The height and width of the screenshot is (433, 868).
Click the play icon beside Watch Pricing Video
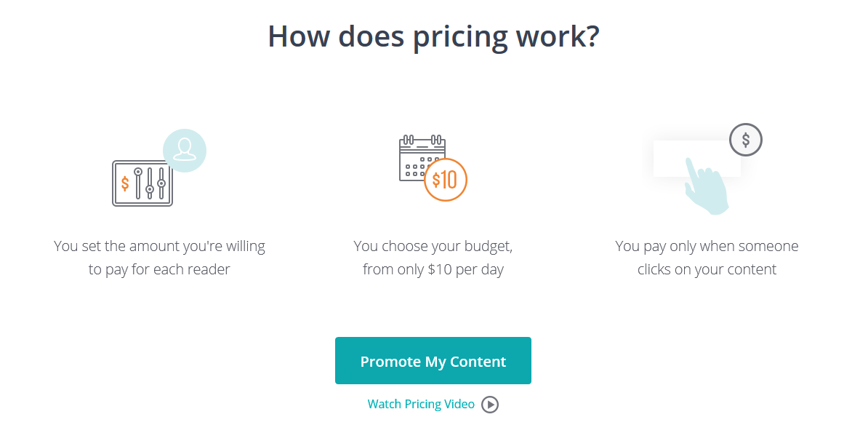click(x=490, y=405)
